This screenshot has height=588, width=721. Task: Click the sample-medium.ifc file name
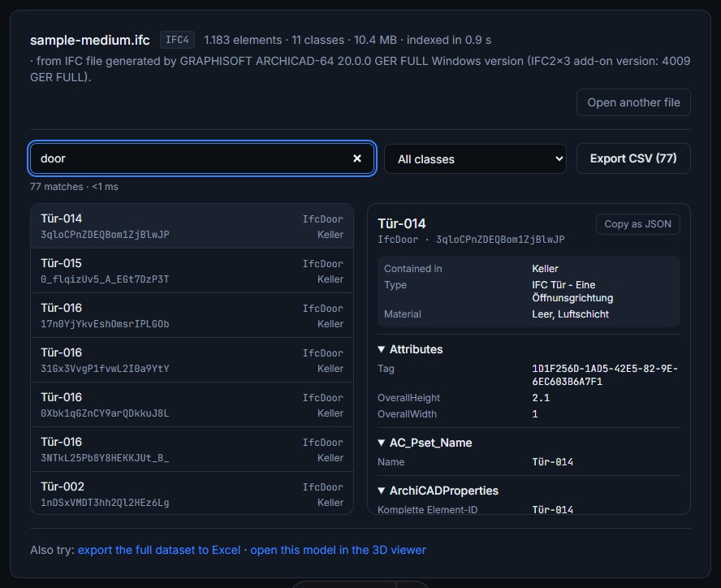pos(89,40)
